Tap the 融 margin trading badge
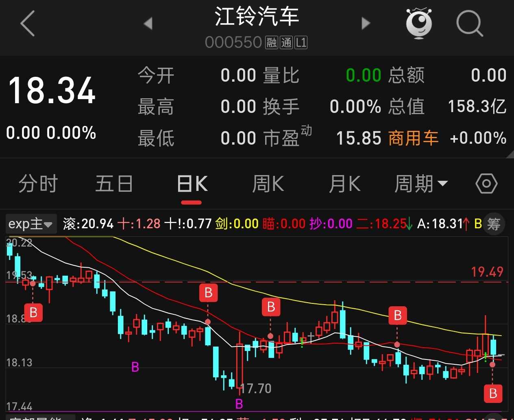514x420 pixels. pyautogui.click(x=272, y=42)
